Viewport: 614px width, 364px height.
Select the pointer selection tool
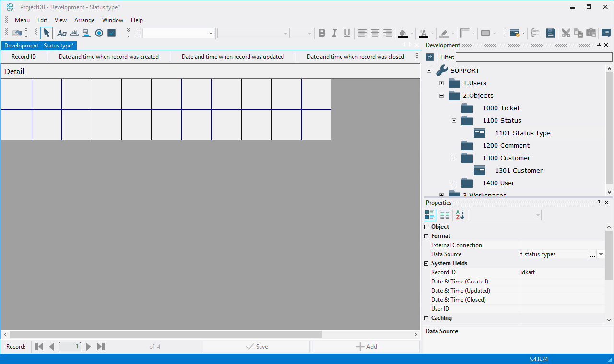click(x=47, y=33)
